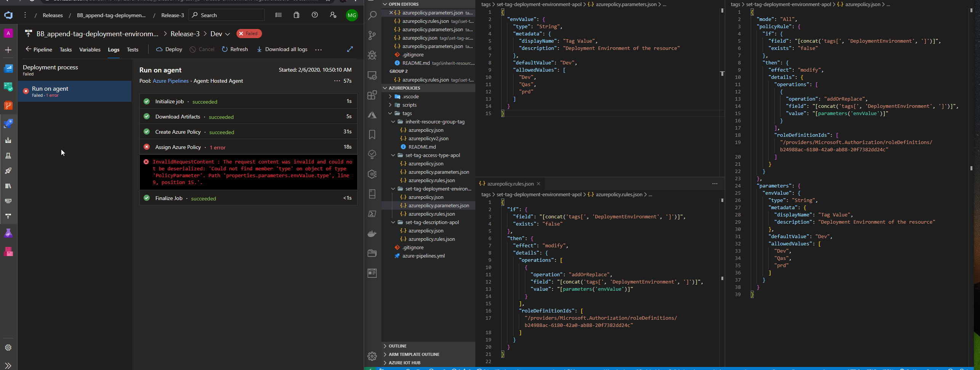Expand the OUTLINE section
Image resolution: width=980 pixels, height=370 pixels.
click(398, 346)
